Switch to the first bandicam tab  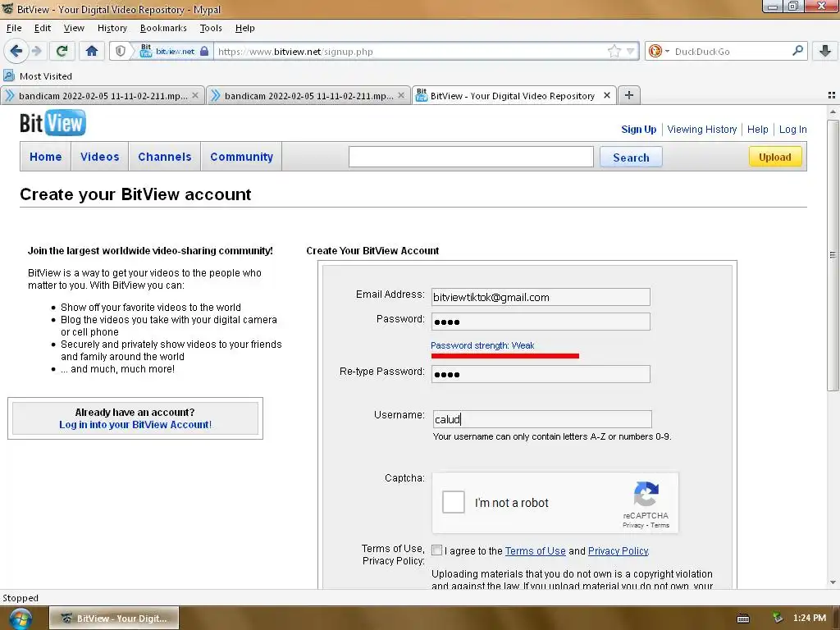tap(103, 95)
